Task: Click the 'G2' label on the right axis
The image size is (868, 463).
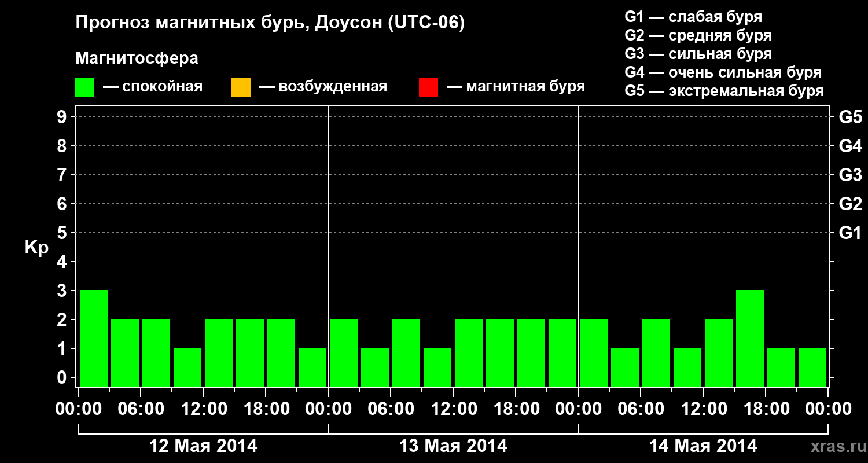Action: point(850,204)
